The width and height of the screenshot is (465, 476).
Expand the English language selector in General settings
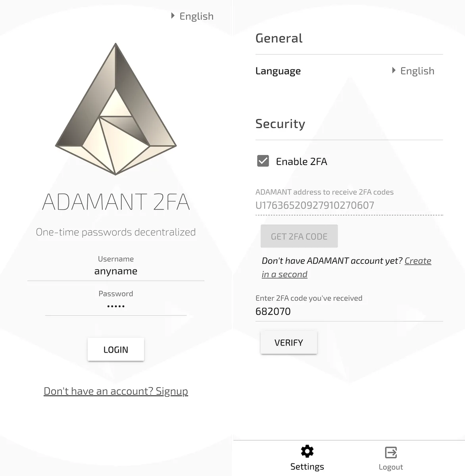click(x=413, y=71)
